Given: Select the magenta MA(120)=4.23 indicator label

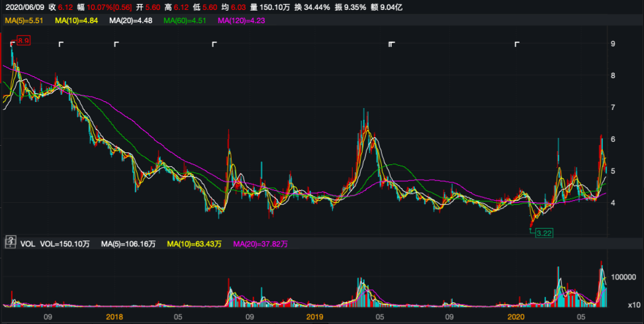Looking at the screenshot, I should tap(242, 21).
